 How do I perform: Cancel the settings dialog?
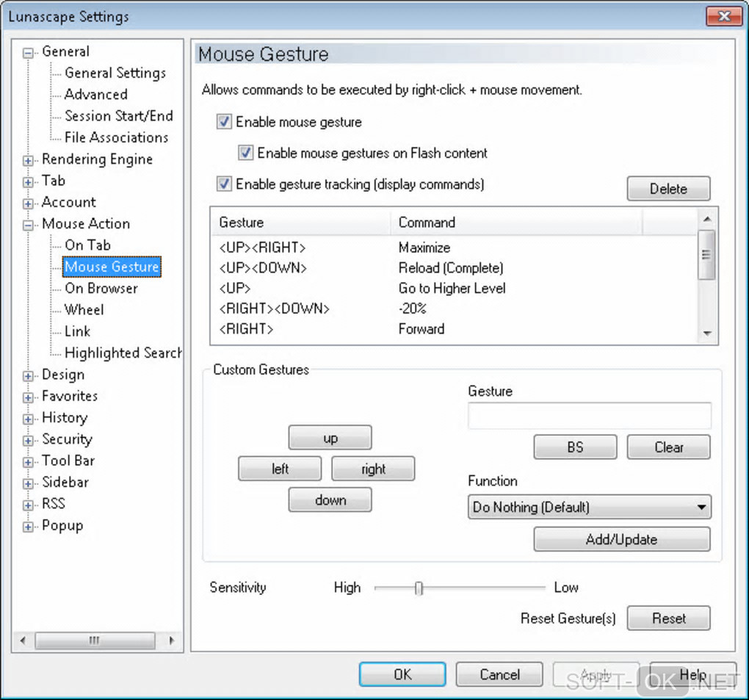[x=499, y=674]
